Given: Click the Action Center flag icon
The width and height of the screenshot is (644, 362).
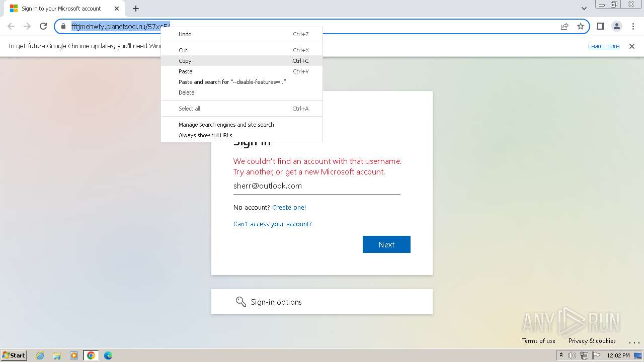Looking at the screenshot, I should point(595,355).
